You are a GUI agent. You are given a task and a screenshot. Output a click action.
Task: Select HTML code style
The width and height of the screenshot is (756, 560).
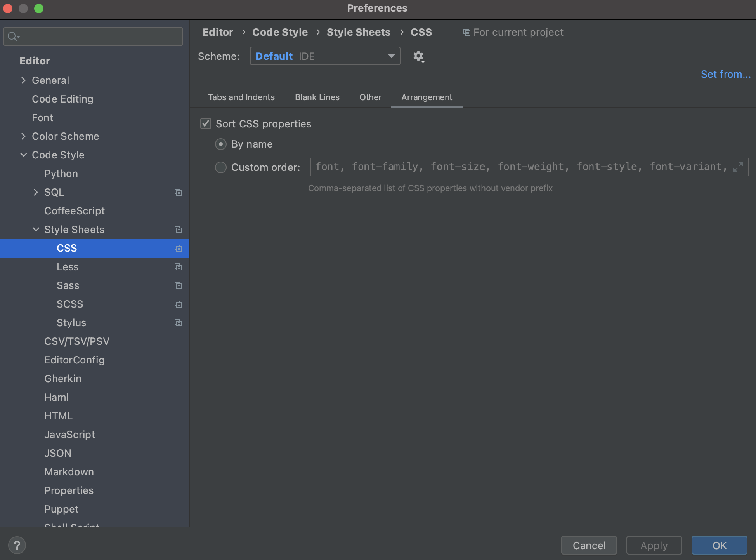pyautogui.click(x=58, y=416)
